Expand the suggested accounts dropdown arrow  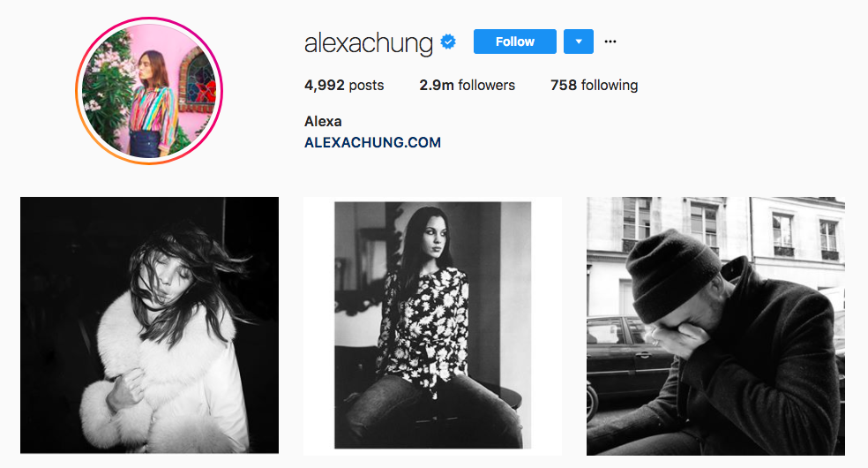[x=579, y=42]
